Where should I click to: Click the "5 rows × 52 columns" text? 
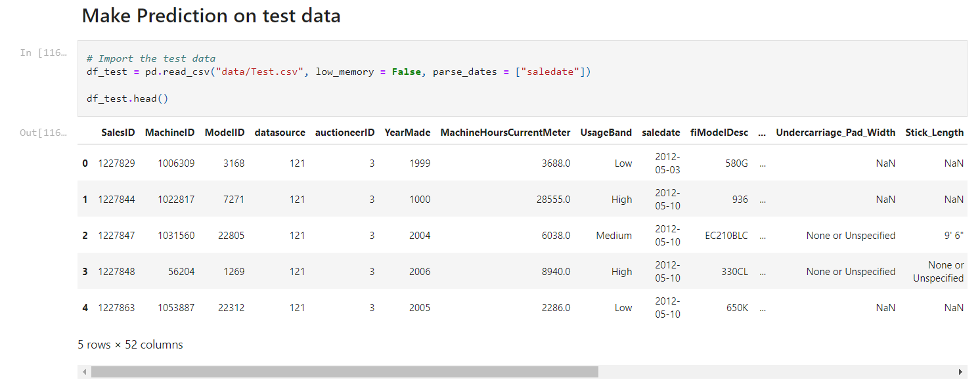(130, 344)
